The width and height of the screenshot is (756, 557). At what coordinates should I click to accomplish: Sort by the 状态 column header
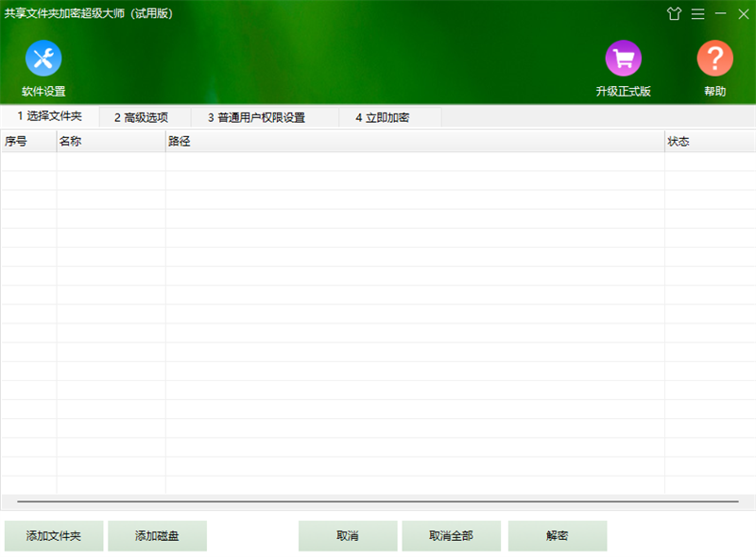pyautogui.click(x=710, y=142)
